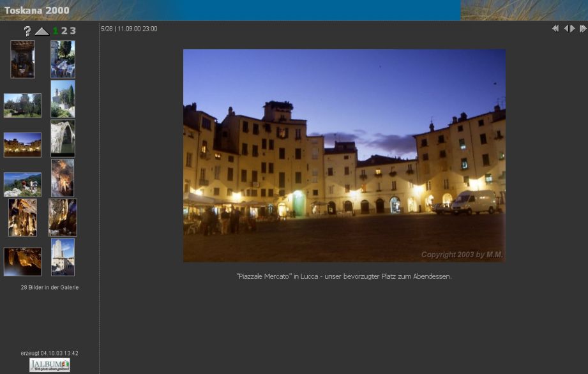Go to the previous image arrow

click(566, 29)
